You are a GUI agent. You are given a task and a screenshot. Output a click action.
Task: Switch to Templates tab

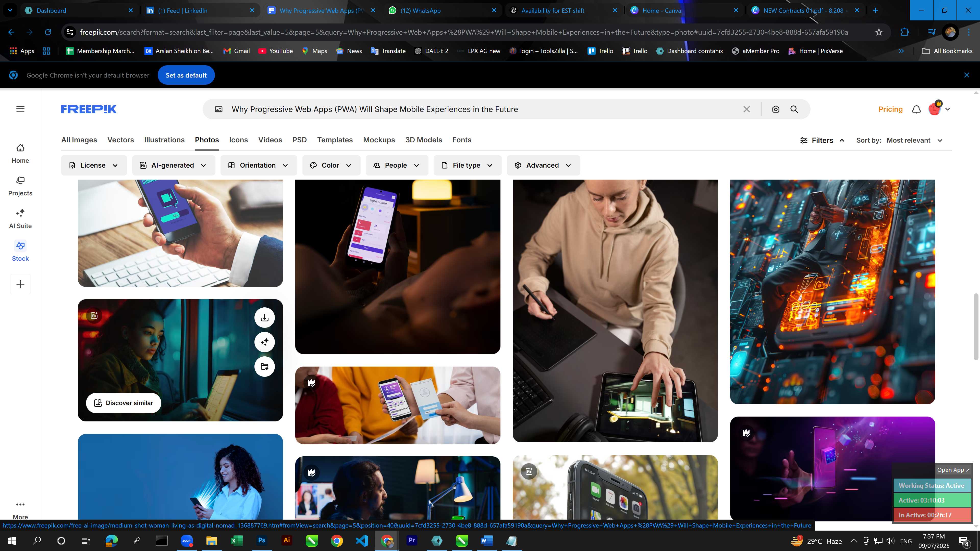tap(335, 140)
